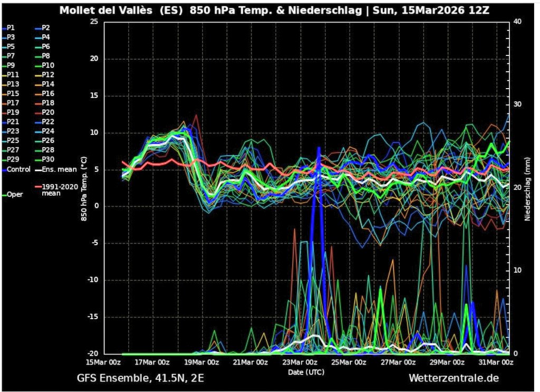Click the P26 legend label
Image resolution: width=540 pixels, height=392 pixels.
pos(48,140)
